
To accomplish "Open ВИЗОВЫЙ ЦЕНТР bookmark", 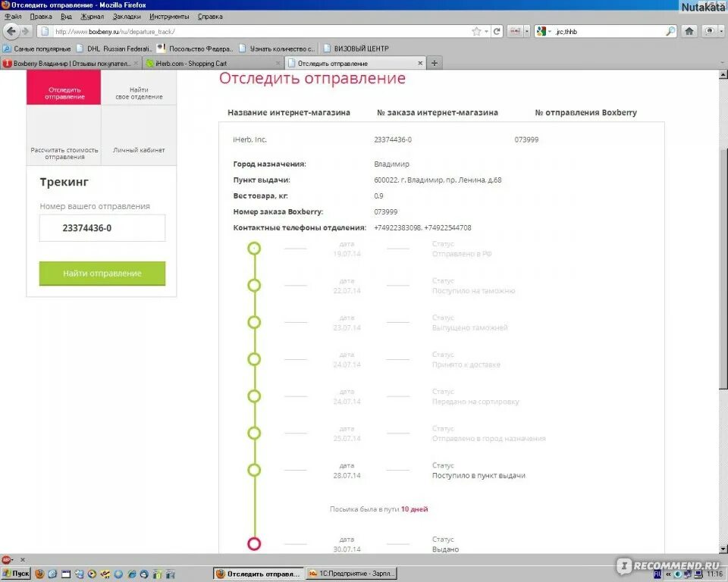I will click(x=356, y=48).
